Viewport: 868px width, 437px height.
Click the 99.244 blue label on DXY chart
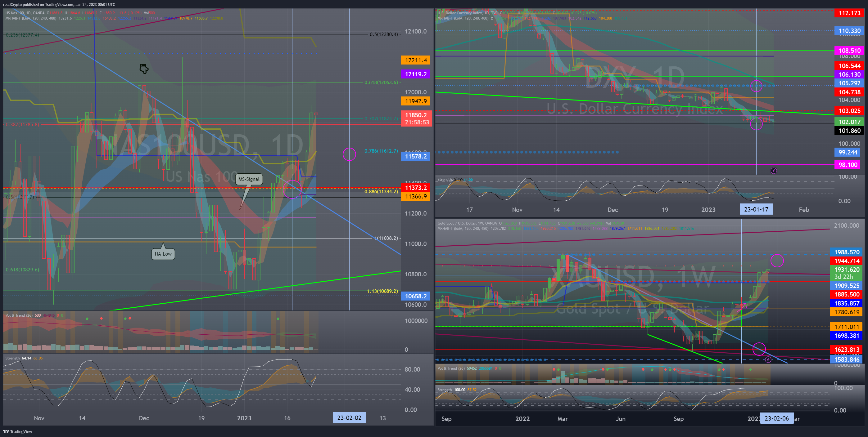[848, 152]
